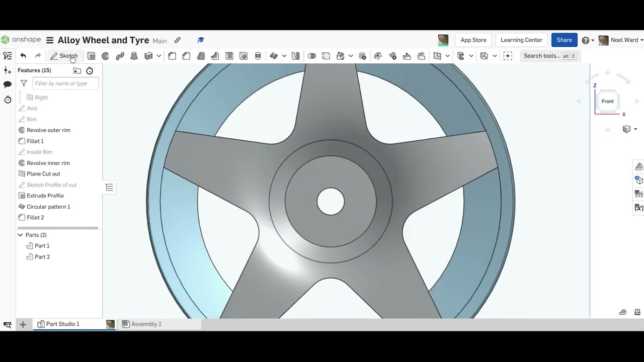Select the Delete face tool
The height and width of the screenshot is (362, 644).
pyautogui.click(x=392, y=56)
